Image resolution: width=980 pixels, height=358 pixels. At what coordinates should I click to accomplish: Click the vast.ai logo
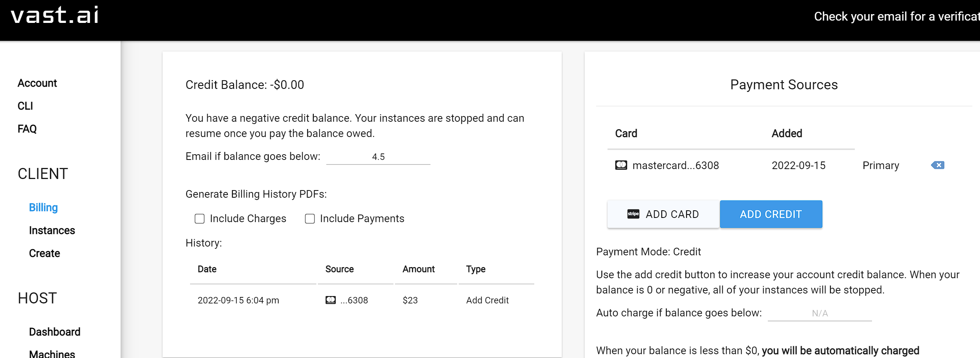(x=55, y=16)
